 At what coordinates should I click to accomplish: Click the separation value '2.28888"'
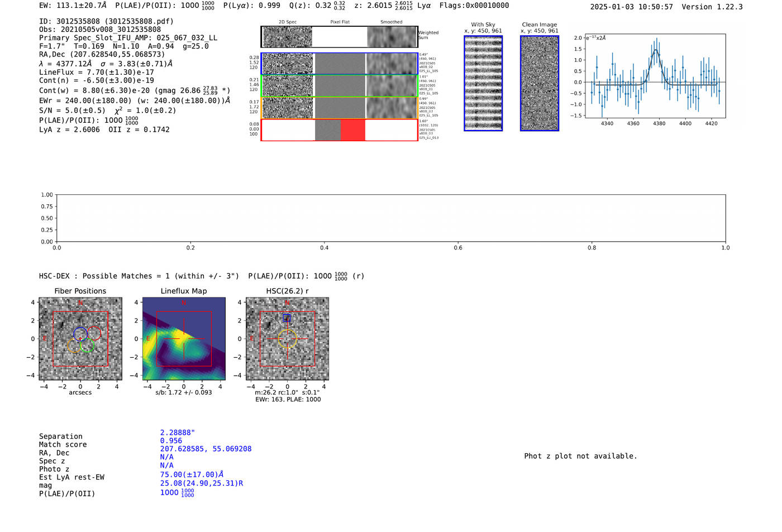[178, 433]
